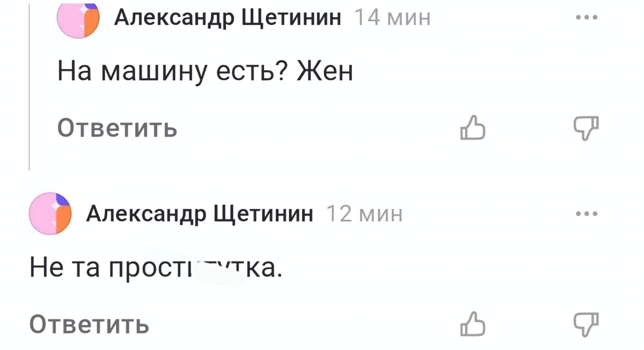Reply to the comment 'На машину есть? Жен'
Viewport: 644px width, 350px height.
click(118, 128)
